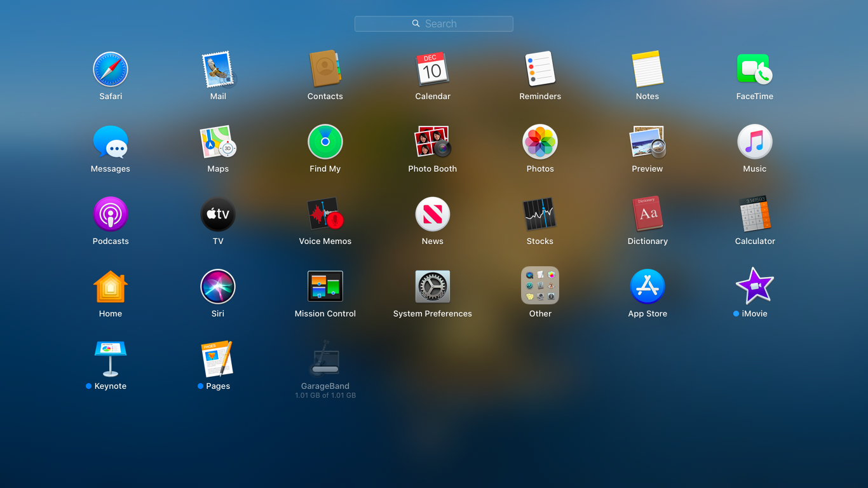The image size is (868, 488).
Task: Open the Home app
Action: pyautogui.click(x=111, y=287)
